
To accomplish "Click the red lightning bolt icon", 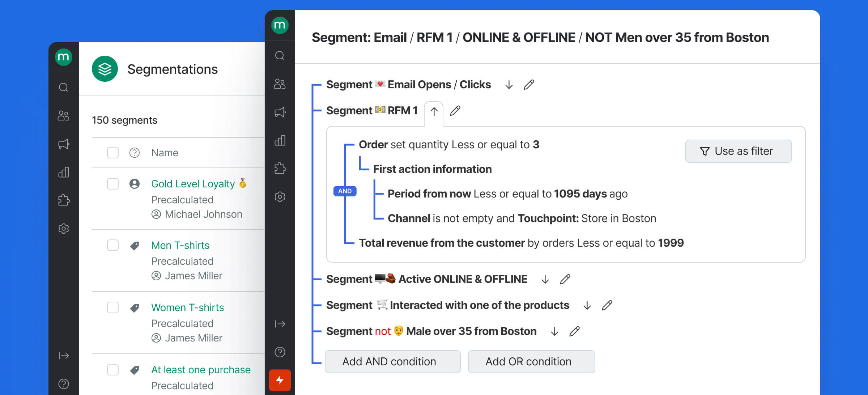I will (x=280, y=380).
